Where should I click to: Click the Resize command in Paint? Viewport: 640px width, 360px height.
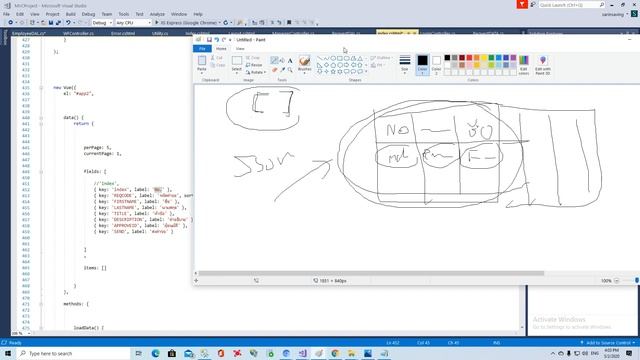click(254, 65)
